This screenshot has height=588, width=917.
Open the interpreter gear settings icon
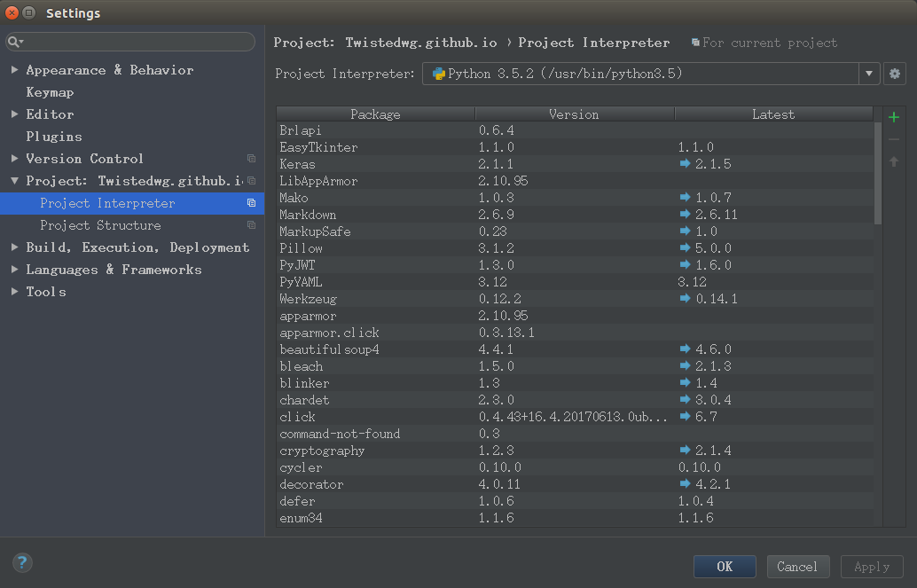pos(895,74)
